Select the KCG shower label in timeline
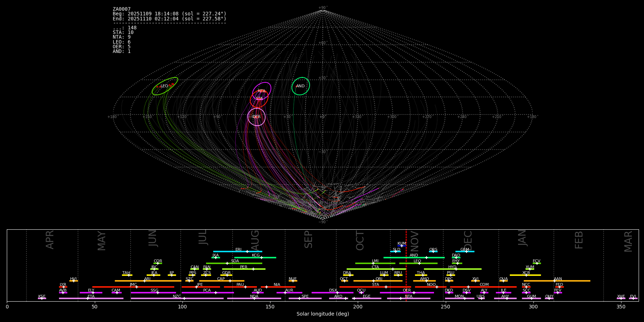644x322 pixels. 256,255
